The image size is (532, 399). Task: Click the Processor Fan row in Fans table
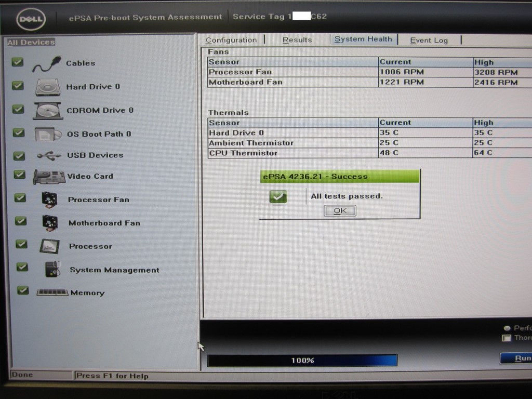pos(369,72)
